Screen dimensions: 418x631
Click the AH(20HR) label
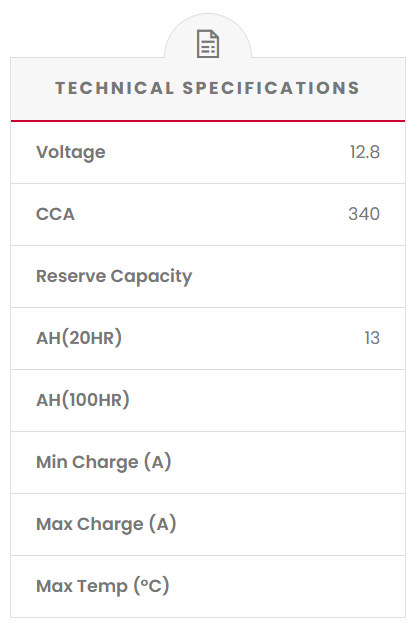coord(79,338)
